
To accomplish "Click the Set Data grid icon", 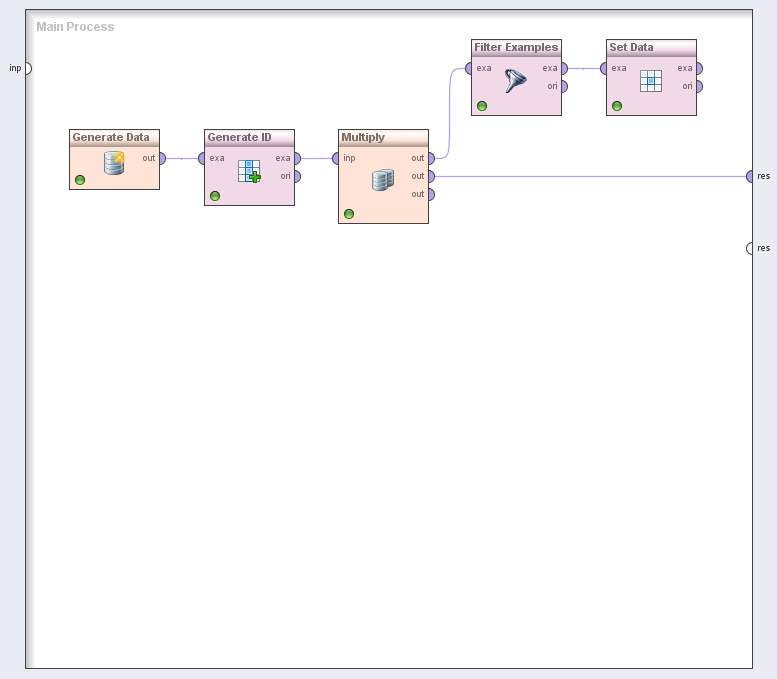I will pos(651,81).
